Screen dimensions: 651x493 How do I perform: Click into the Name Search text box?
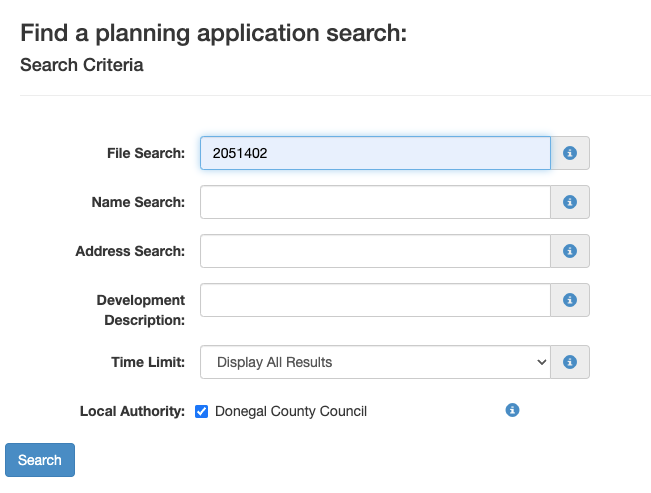375,202
